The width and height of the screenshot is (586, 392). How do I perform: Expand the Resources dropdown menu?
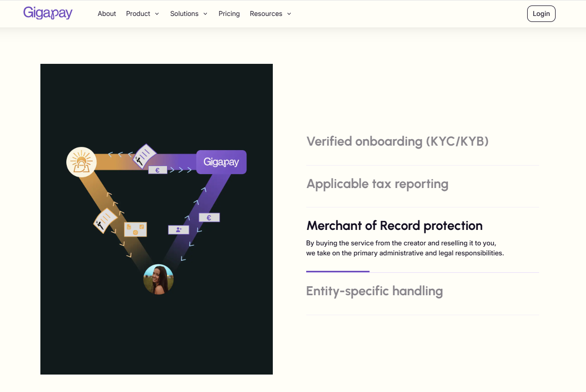[271, 14]
